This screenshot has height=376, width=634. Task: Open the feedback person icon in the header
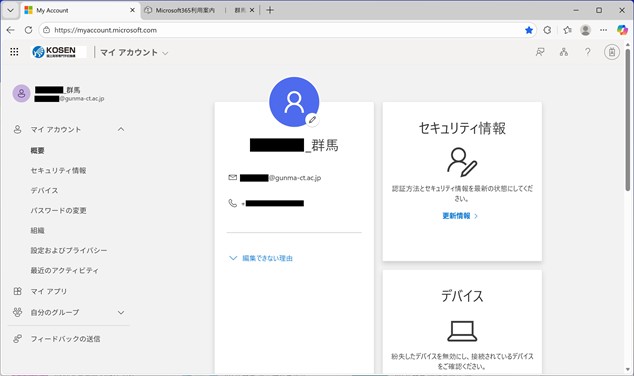click(540, 52)
